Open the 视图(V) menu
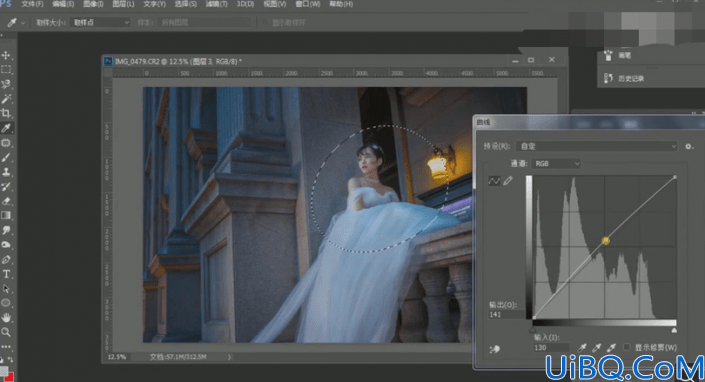Image resolution: width=705 pixels, height=382 pixels. point(274,4)
